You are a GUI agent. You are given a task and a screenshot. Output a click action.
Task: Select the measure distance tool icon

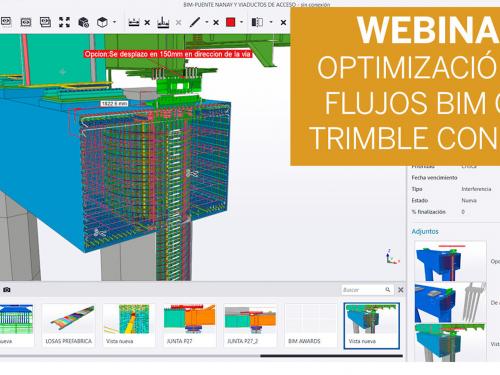(x=134, y=22)
